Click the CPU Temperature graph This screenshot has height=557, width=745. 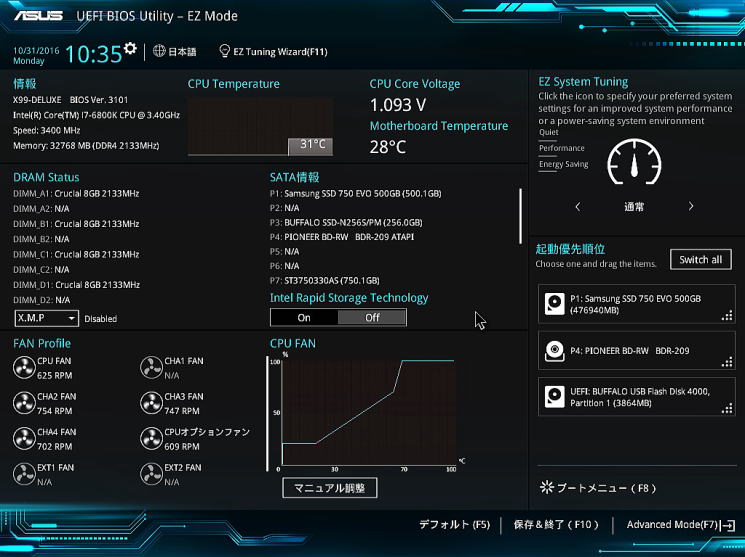click(x=260, y=127)
